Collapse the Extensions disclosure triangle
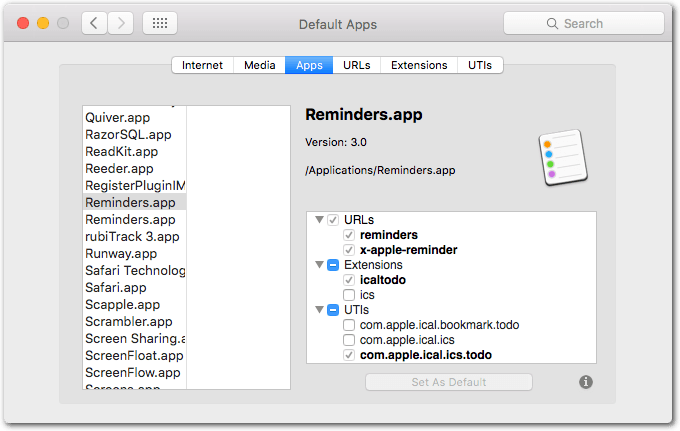680x431 pixels. pyautogui.click(x=319, y=265)
